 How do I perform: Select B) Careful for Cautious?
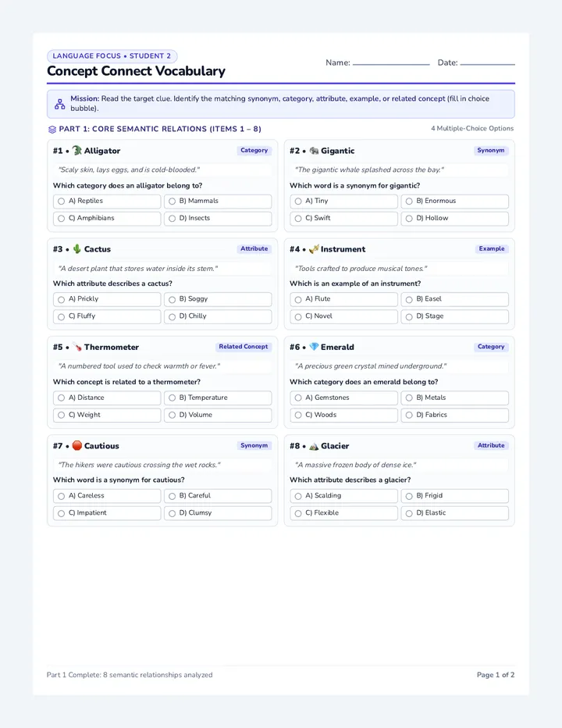(218, 496)
